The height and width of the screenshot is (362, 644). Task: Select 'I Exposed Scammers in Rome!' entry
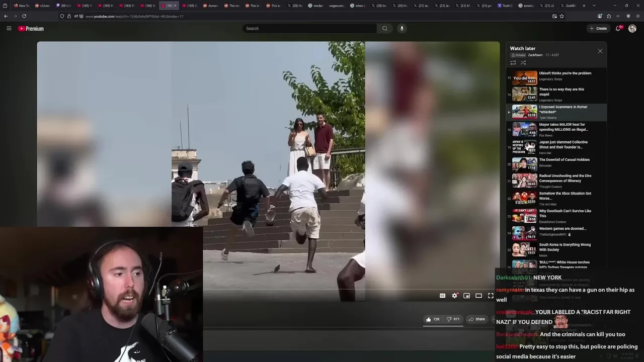[x=556, y=112]
